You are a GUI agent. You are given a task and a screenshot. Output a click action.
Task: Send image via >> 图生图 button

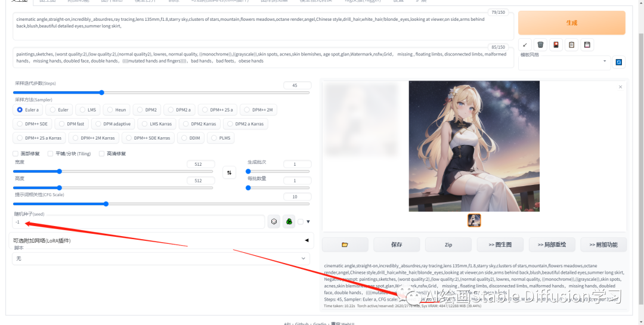point(500,244)
